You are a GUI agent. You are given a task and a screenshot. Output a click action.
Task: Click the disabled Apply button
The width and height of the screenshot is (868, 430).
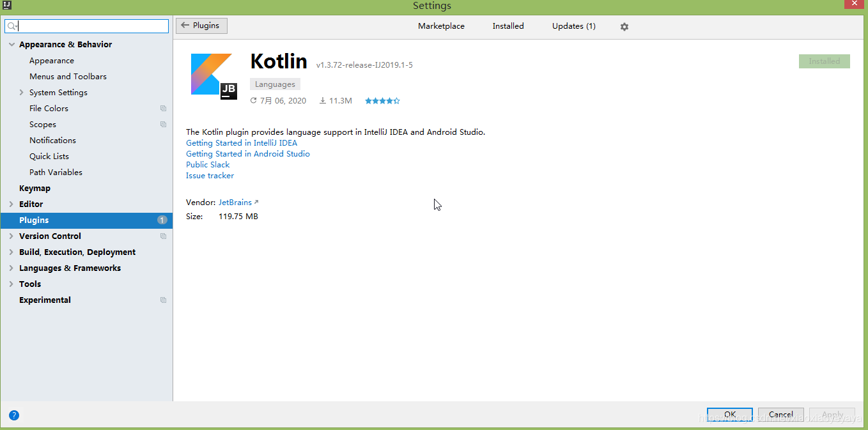832,415
